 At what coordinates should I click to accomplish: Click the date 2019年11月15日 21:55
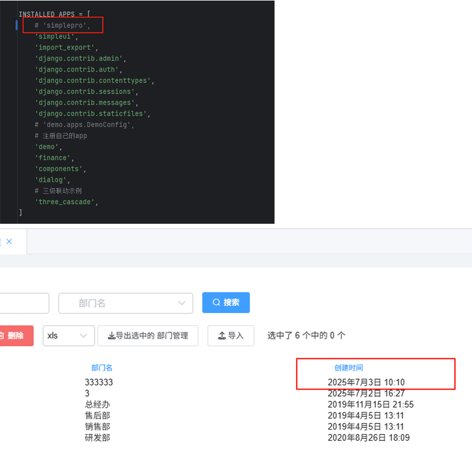click(371, 404)
